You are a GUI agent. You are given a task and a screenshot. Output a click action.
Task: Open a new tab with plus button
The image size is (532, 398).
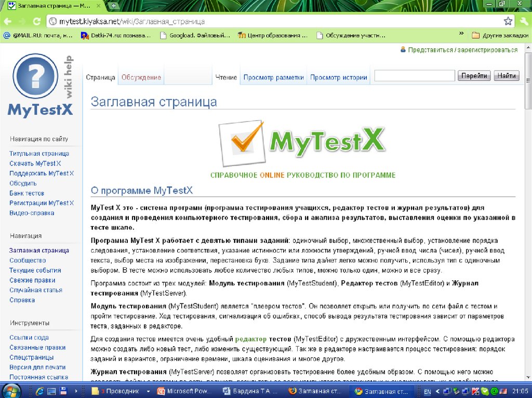[x=113, y=5]
